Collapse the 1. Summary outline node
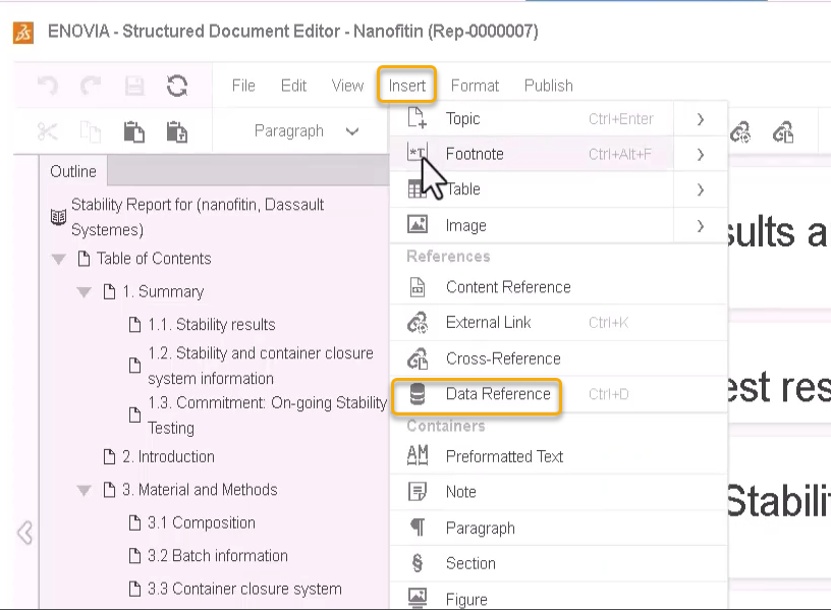This screenshot has height=610, width=831. [x=85, y=292]
